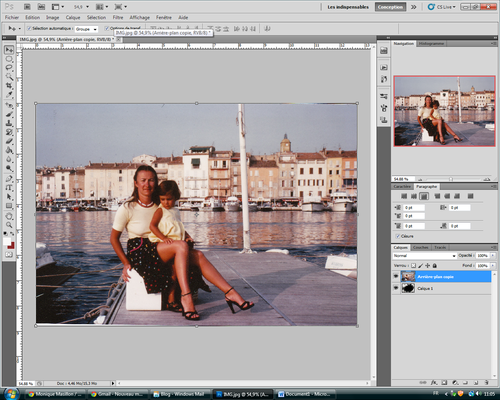Switch to the Caractère tab
This screenshot has height=400, width=500.
coord(402,186)
